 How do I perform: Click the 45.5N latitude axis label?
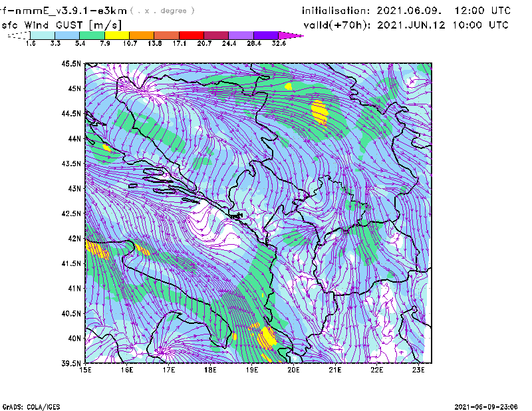point(71,64)
